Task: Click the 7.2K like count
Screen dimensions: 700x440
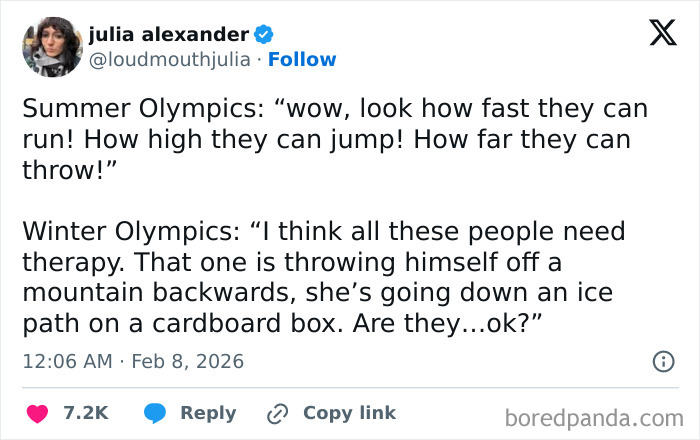Action: point(85,413)
